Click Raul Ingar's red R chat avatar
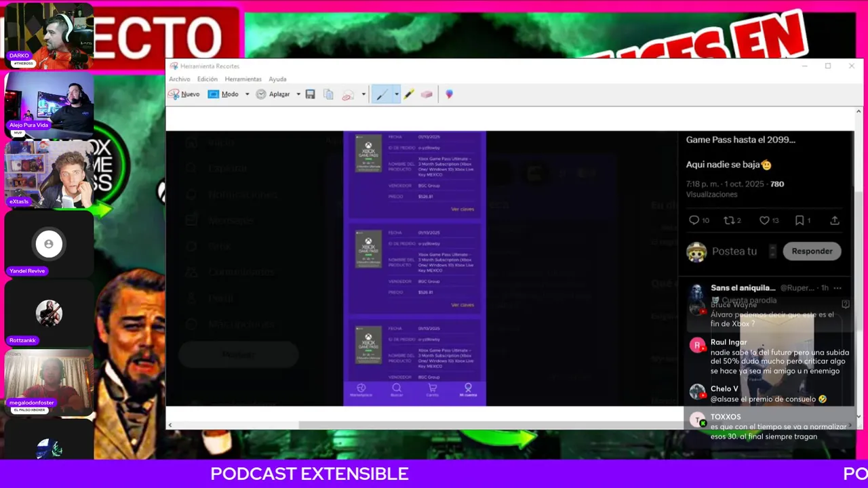868x488 pixels. (x=697, y=346)
